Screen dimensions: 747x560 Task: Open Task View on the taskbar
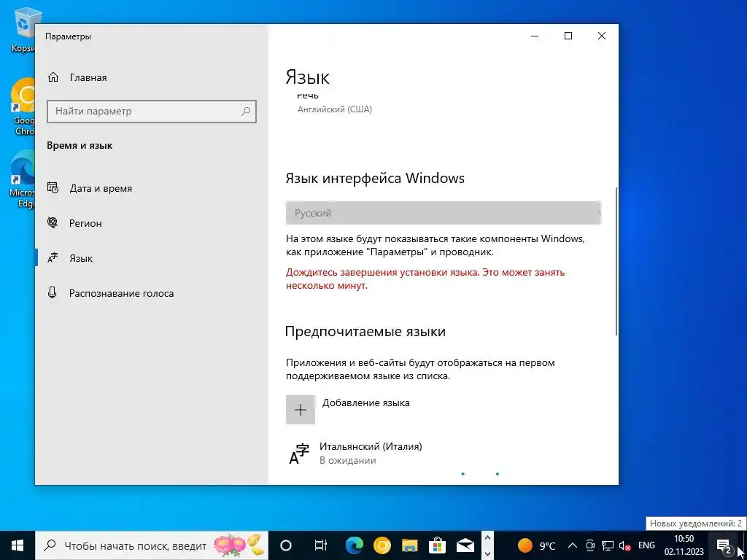pyautogui.click(x=321, y=545)
